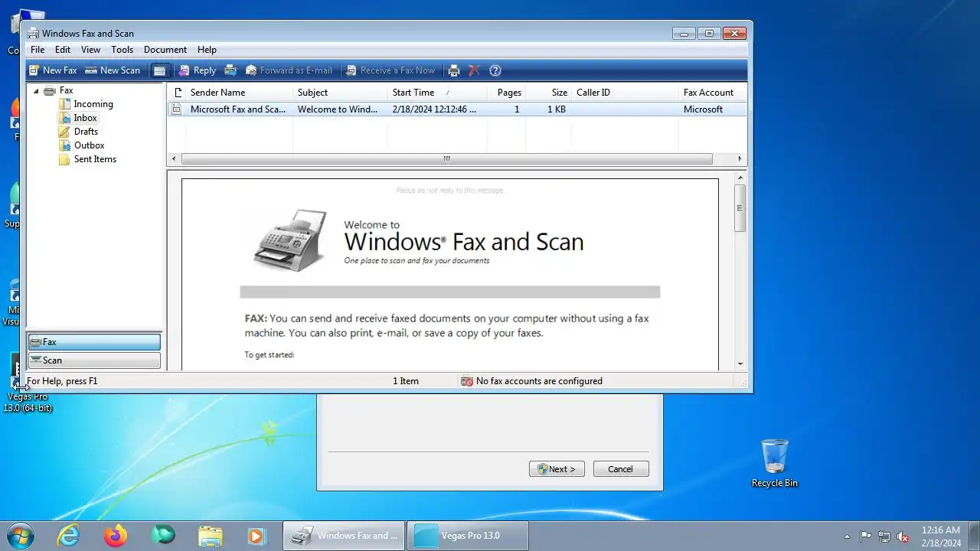Click Receive a Fax Now
Viewport: 980px width, 551px height.
tap(390, 70)
